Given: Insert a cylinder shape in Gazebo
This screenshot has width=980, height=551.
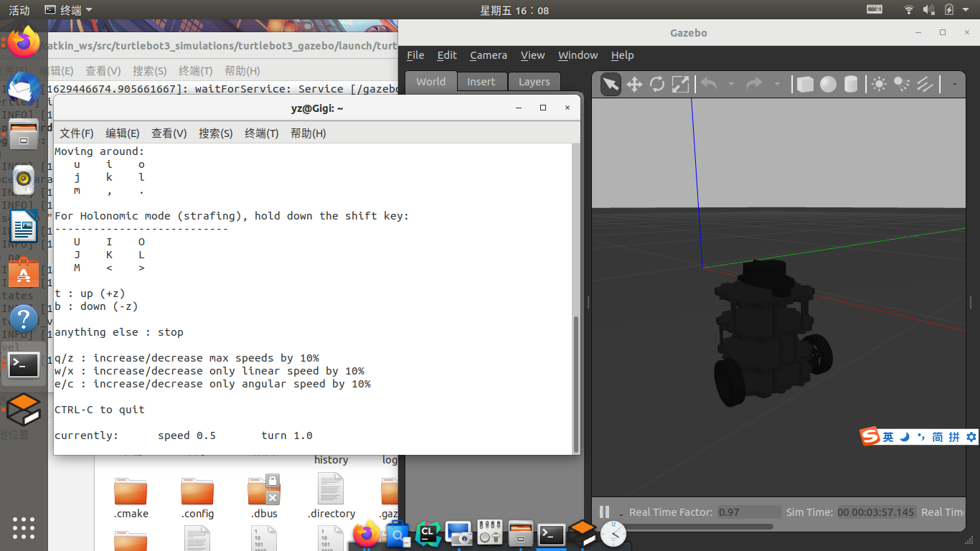Looking at the screenshot, I should click(850, 84).
